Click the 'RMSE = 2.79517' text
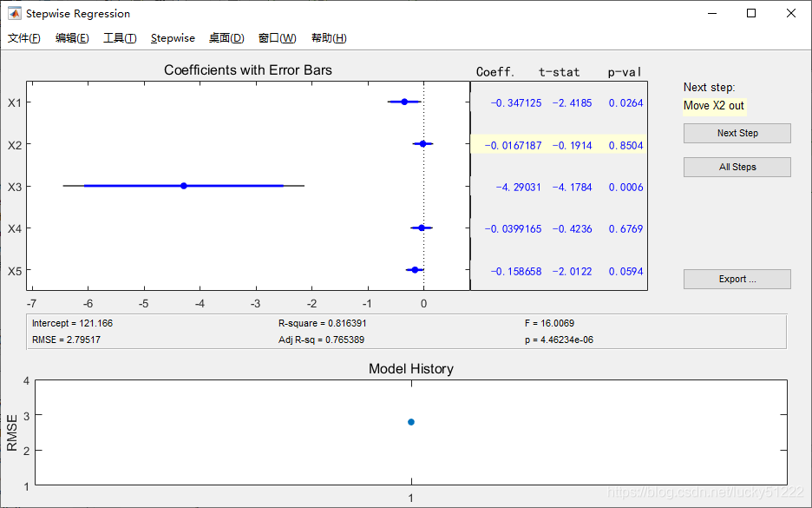 66,340
